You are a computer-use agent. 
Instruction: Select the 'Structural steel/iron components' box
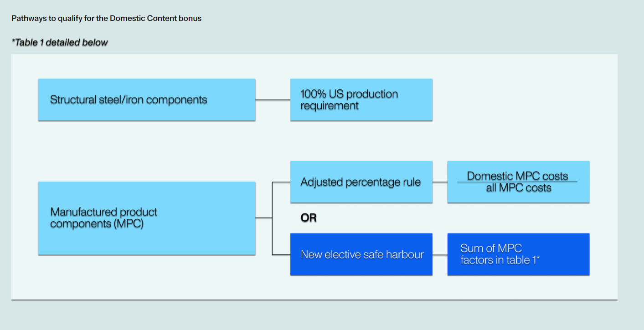point(146,100)
